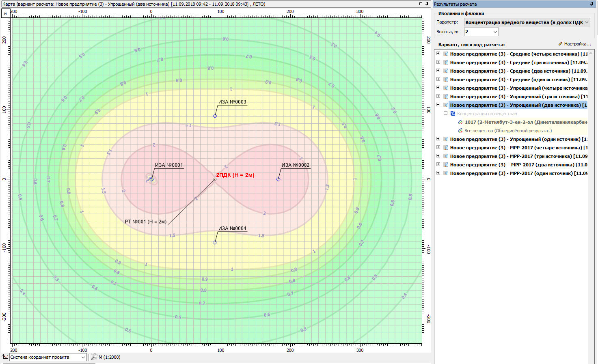Collapse the Концентрации по веществам folder
The image size is (598, 364).
(x=445, y=114)
